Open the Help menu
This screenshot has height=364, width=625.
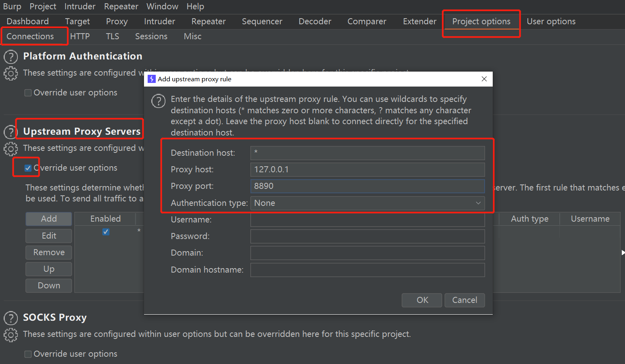coord(195,6)
